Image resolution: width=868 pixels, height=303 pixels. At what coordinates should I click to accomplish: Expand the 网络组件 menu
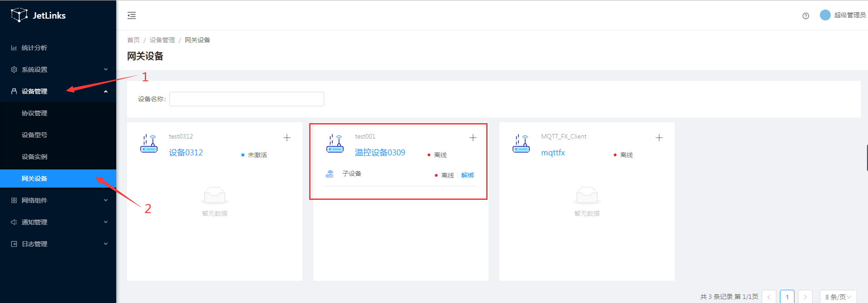[x=58, y=200]
